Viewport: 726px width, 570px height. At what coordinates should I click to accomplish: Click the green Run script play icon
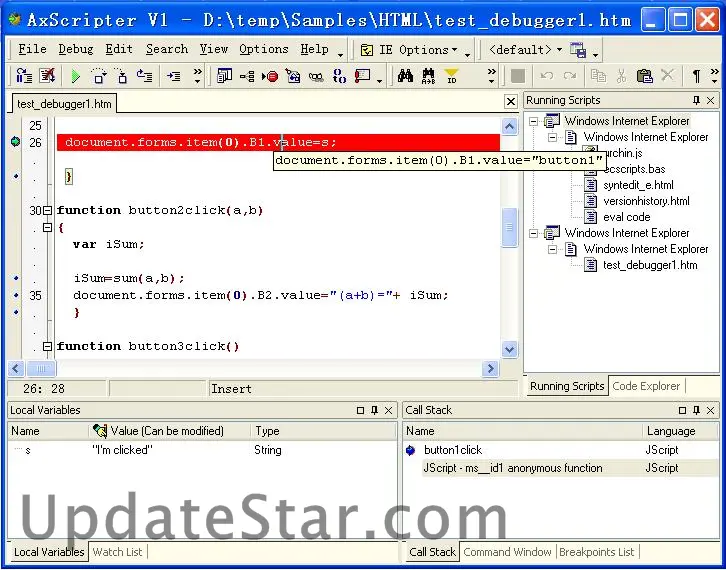(75, 76)
